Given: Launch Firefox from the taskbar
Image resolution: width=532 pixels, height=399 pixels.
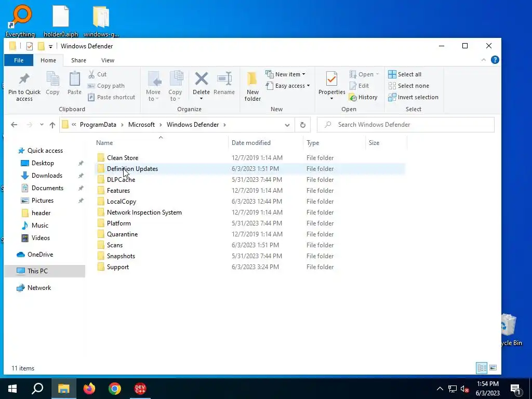Looking at the screenshot, I should pyautogui.click(x=89, y=389).
